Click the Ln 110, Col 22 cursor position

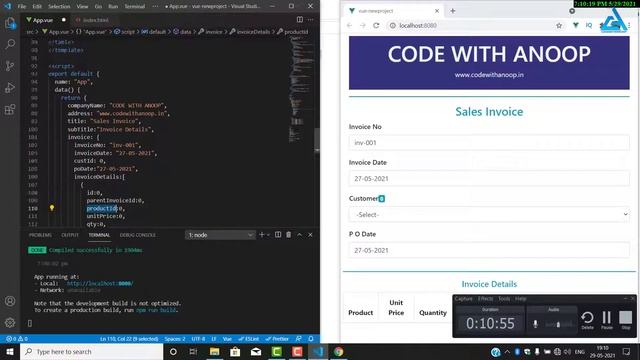[x=129, y=339]
